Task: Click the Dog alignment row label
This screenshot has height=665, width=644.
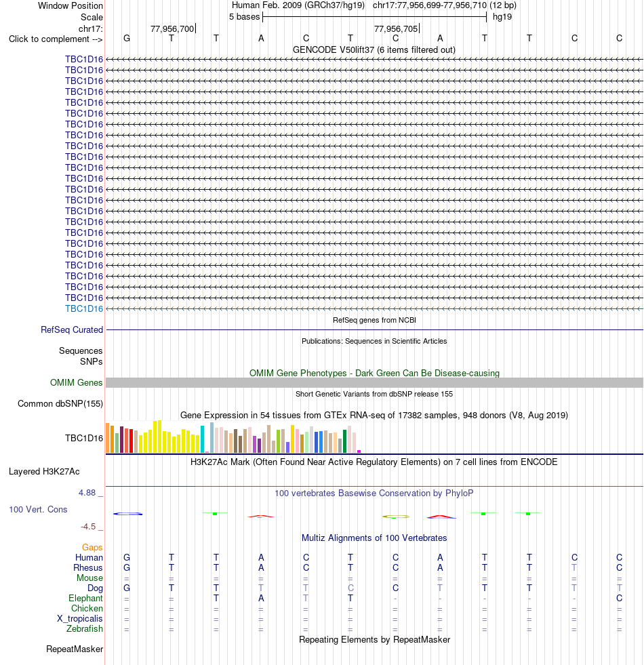Action: point(95,588)
